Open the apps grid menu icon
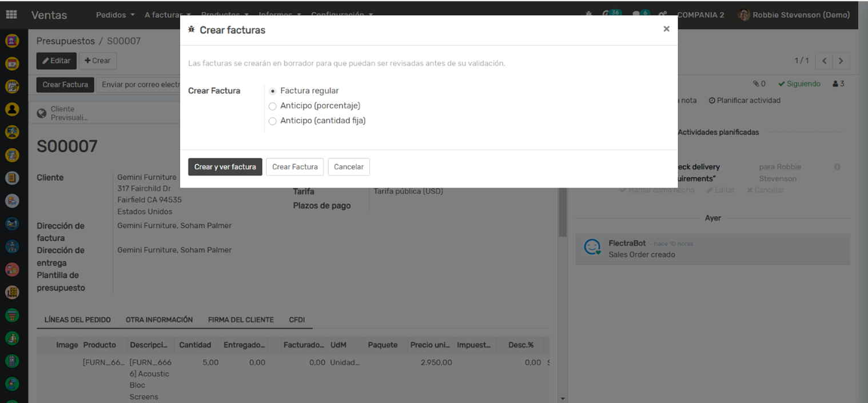The height and width of the screenshot is (403, 868). point(11,15)
